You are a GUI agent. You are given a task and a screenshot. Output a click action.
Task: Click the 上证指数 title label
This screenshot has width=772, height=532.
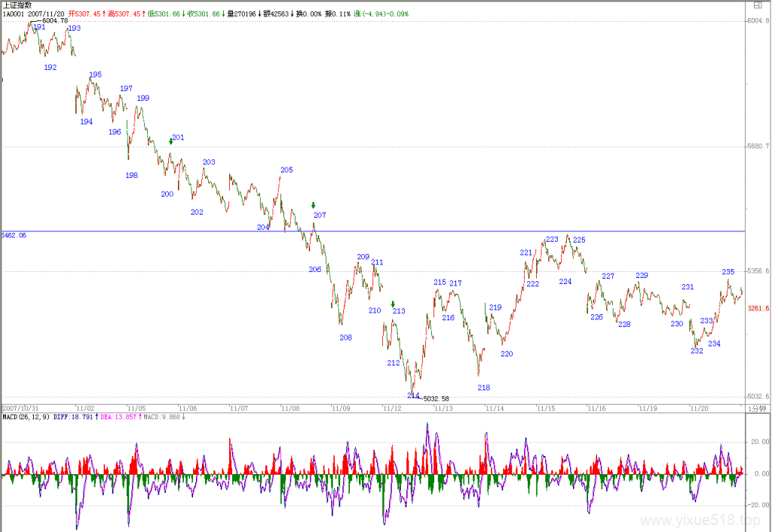tap(17, 5)
